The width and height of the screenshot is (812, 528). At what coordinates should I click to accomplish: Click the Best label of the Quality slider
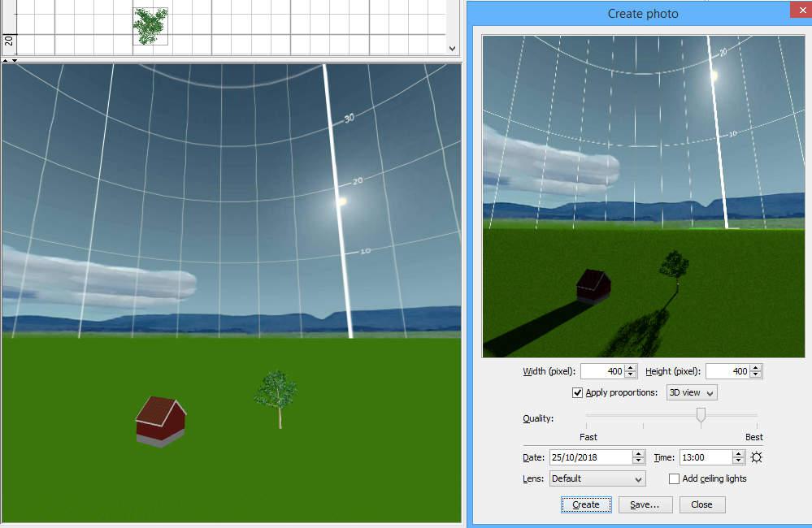[x=754, y=437]
